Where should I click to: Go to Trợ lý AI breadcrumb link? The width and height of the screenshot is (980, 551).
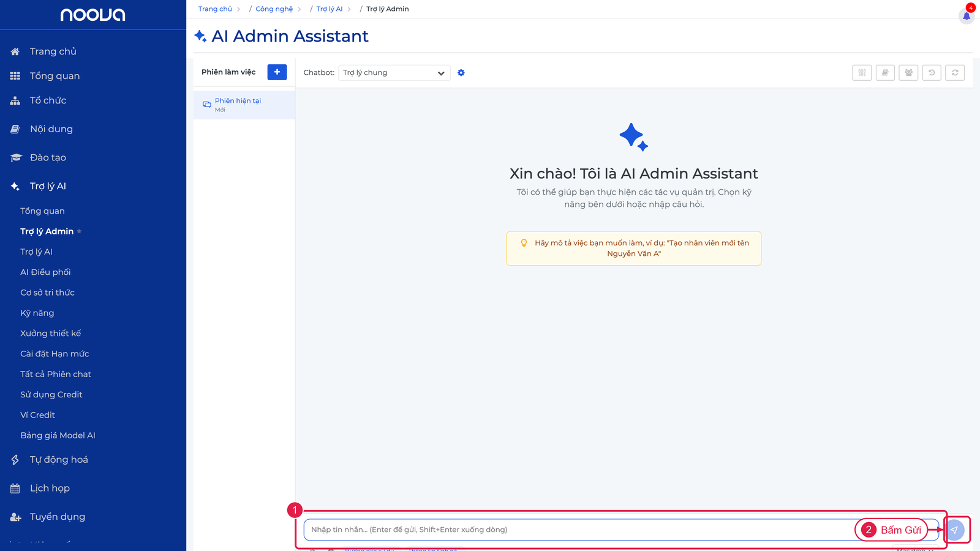click(x=330, y=9)
